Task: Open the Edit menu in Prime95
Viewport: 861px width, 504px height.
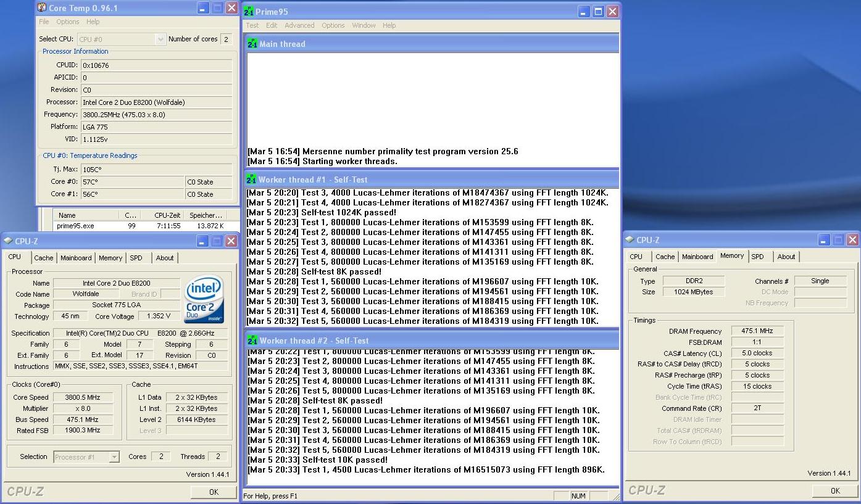Action: [x=272, y=25]
